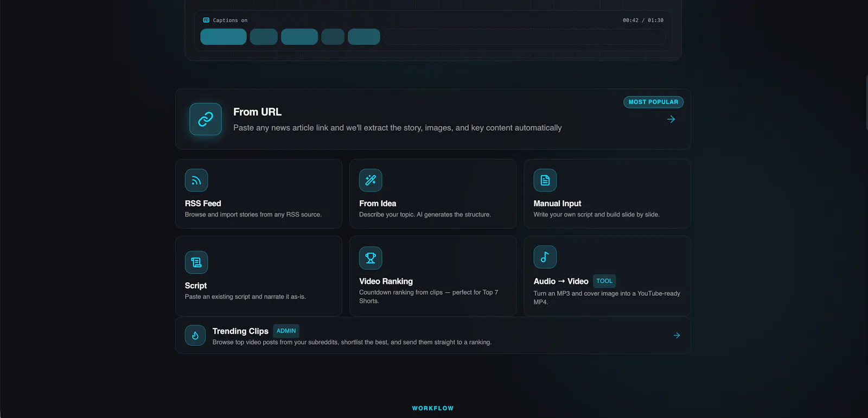Click the second caption word block
Image resolution: width=868 pixels, height=418 pixels.
point(264,37)
